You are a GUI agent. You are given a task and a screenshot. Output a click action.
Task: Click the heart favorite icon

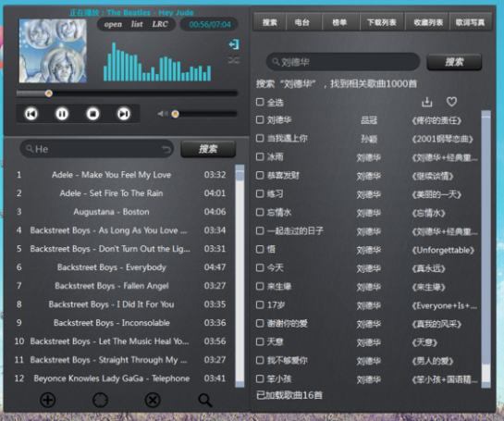click(x=451, y=102)
